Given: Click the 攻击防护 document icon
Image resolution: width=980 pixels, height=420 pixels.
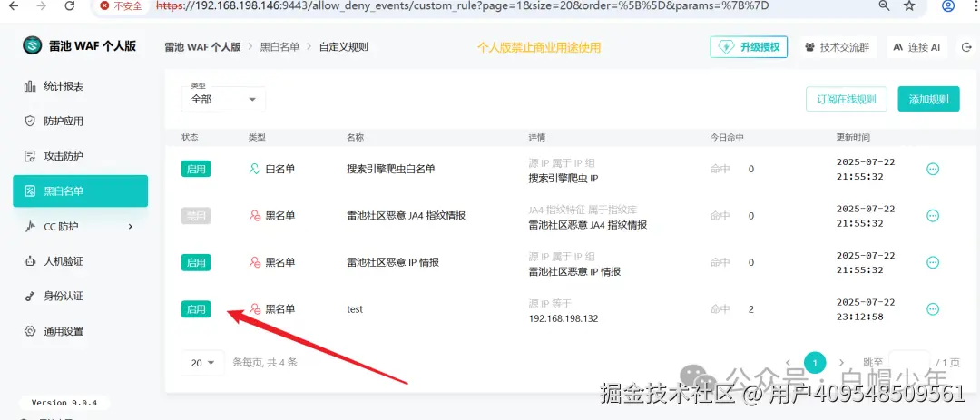Looking at the screenshot, I should 29,156.
